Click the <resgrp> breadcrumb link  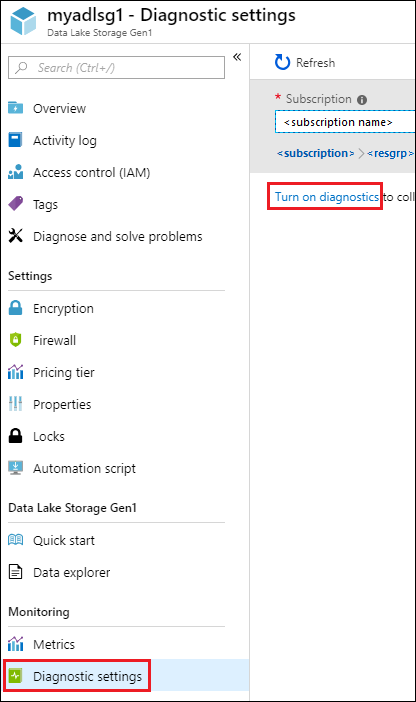[x=390, y=154]
